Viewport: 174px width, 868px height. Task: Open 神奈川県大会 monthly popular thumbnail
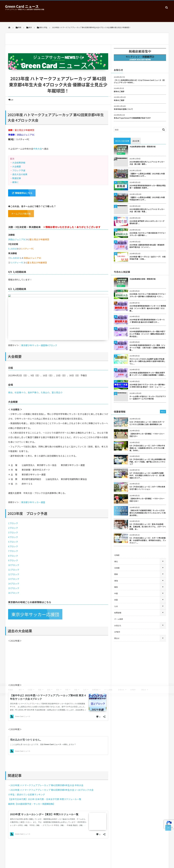pyautogui.click(x=121, y=385)
